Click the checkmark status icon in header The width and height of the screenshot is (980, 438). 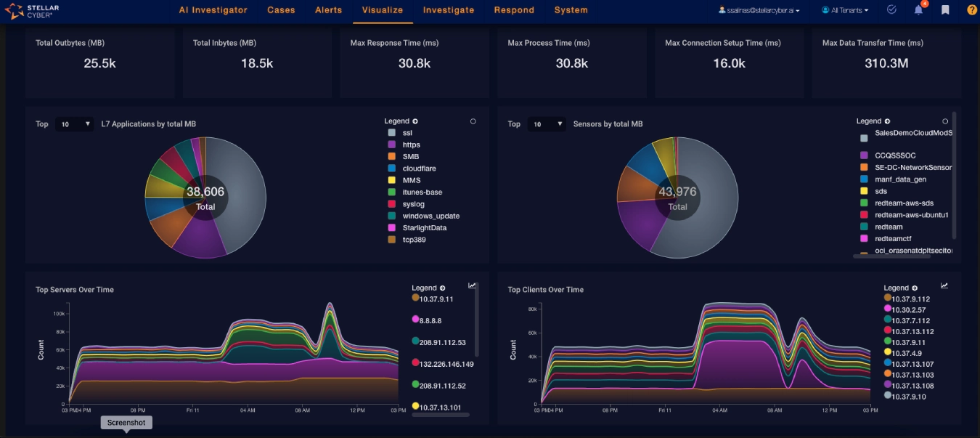click(891, 10)
